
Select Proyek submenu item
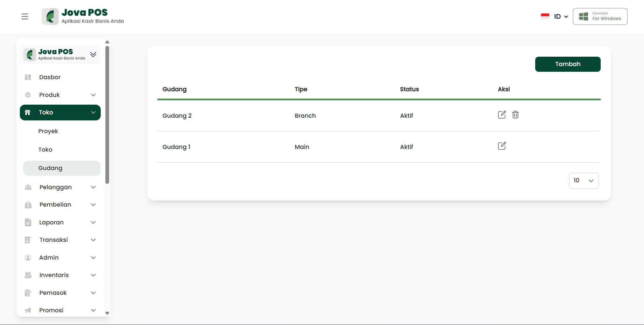[48, 131]
